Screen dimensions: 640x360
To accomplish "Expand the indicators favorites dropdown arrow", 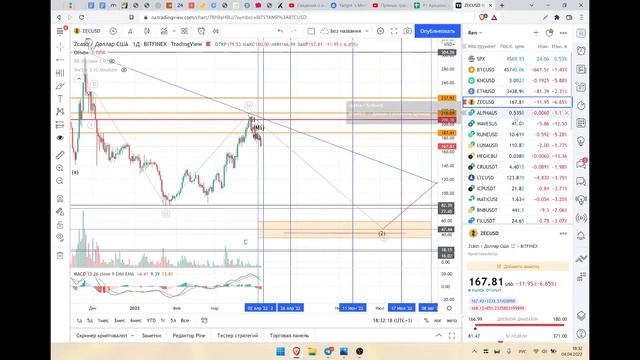I will click(x=174, y=31).
